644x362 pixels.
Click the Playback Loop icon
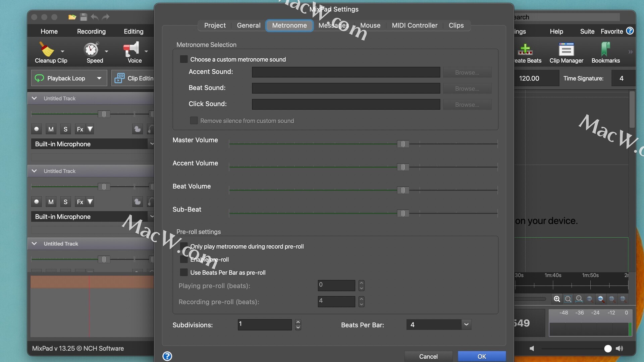pyautogui.click(x=40, y=78)
